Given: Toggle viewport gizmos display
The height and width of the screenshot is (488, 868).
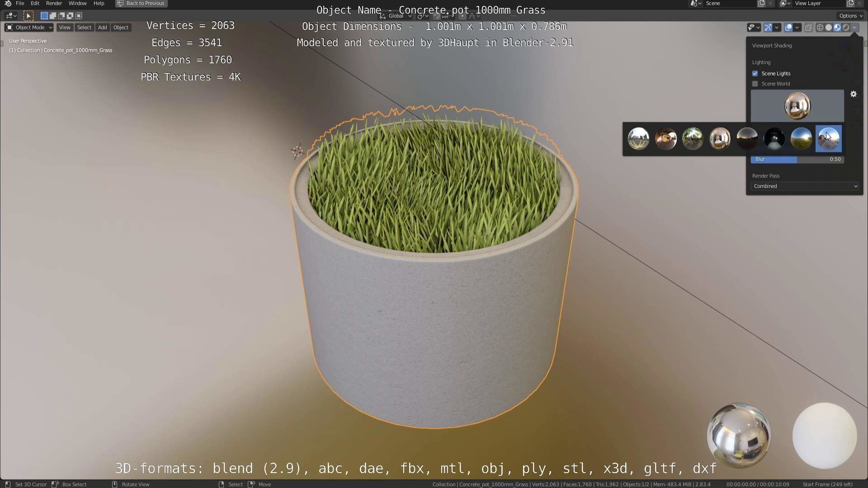Looking at the screenshot, I should (768, 28).
